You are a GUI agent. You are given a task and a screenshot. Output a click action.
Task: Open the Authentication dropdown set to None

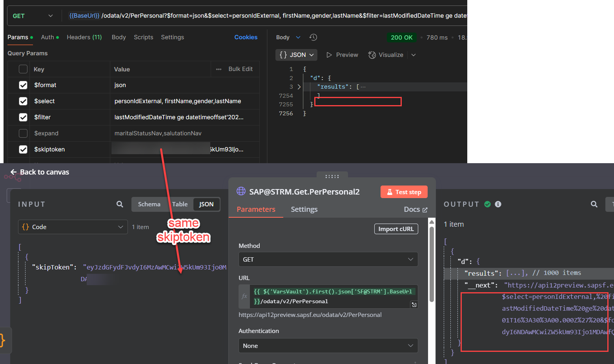coord(328,346)
